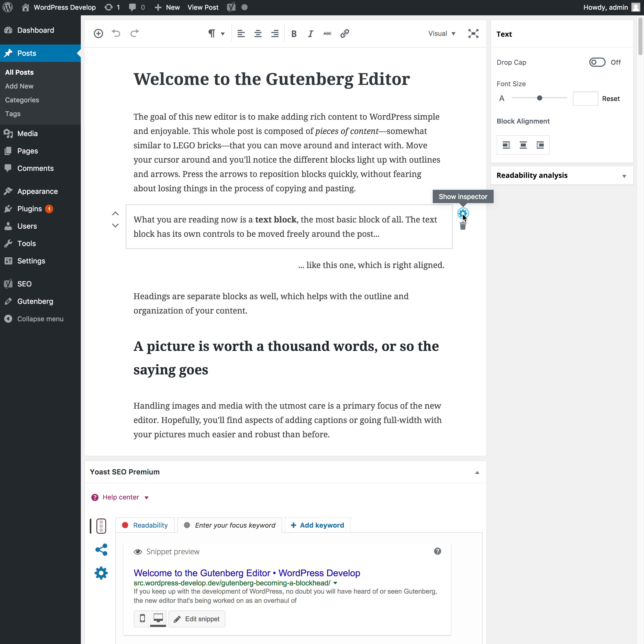Apply strikethrough formatting
644x644 pixels.
click(x=327, y=34)
